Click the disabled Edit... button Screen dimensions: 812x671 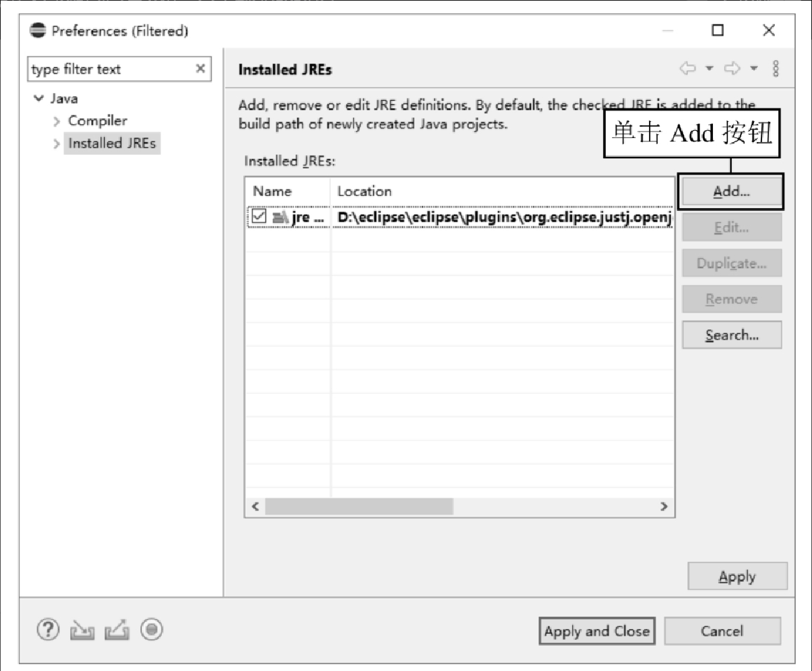(732, 228)
